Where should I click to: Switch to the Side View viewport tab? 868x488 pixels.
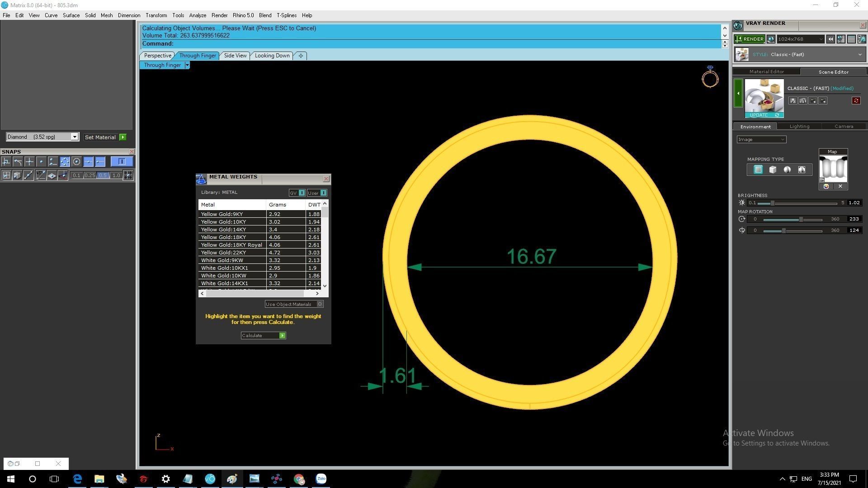pyautogui.click(x=235, y=56)
